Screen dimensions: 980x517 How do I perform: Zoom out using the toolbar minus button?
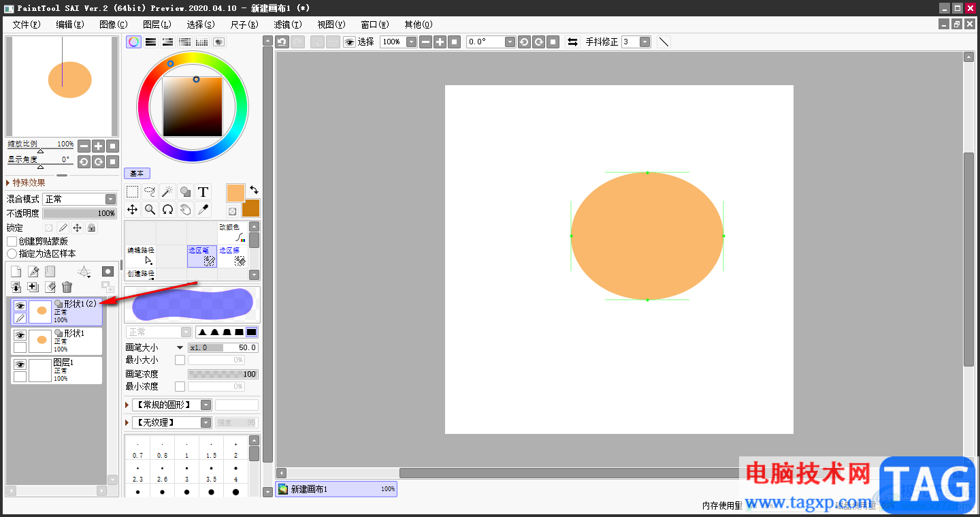[425, 42]
